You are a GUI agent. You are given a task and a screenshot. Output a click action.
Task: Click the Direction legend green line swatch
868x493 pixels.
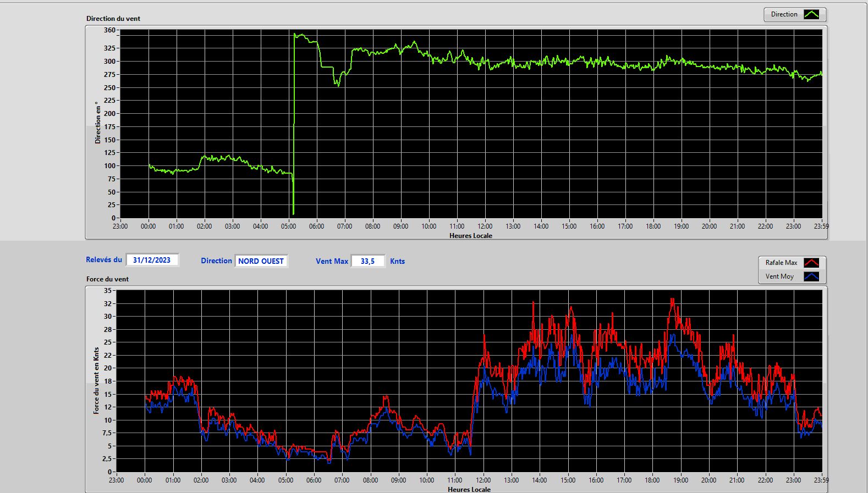coord(811,14)
